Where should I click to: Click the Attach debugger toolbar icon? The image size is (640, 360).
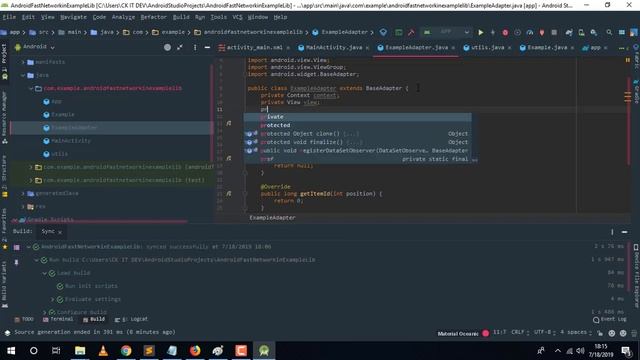[x=542, y=32]
